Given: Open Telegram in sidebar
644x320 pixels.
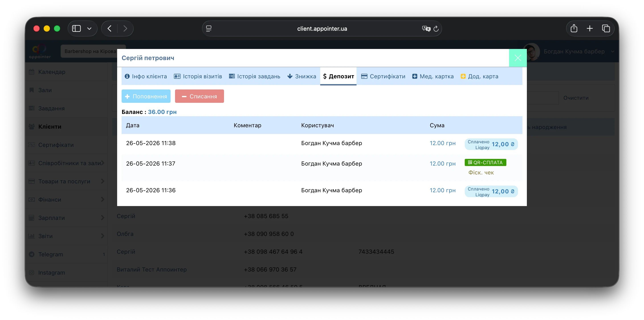Looking at the screenshot, I should [66, 254].
